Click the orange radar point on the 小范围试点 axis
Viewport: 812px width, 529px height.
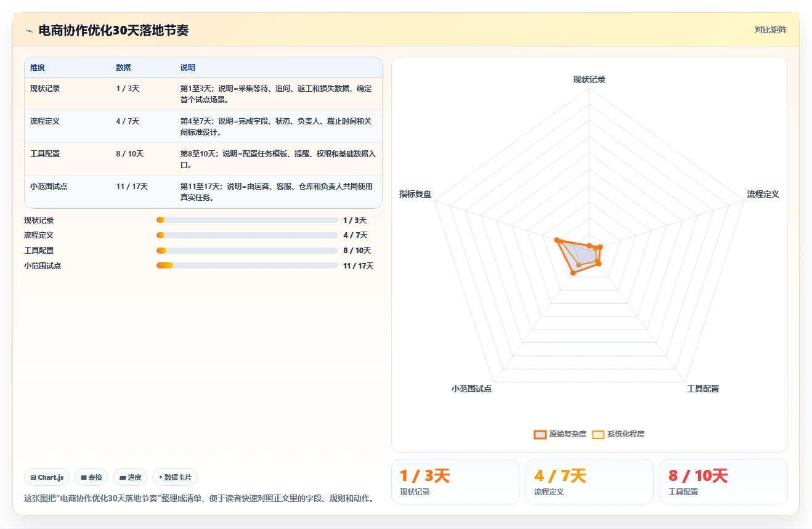pos(574,273)
